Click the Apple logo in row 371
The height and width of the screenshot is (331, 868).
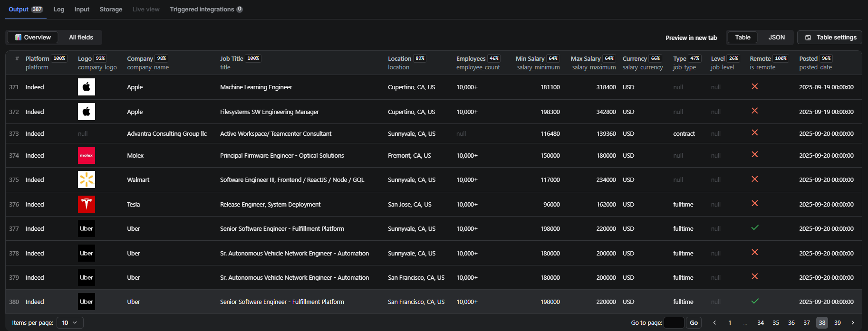(87, 87)
